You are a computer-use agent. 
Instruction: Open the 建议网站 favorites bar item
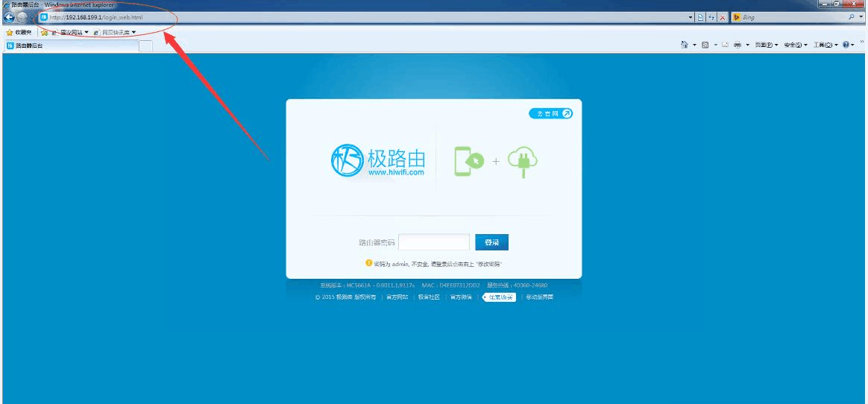(x=70, y=33)
